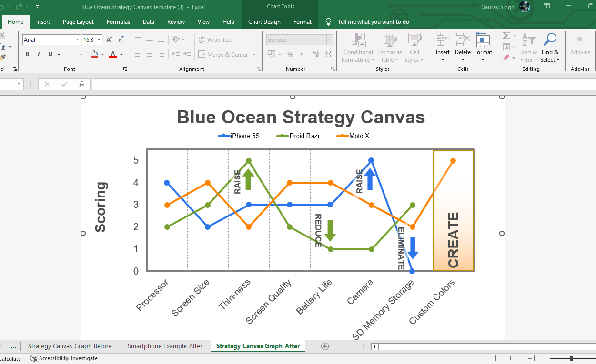This screenshot has height=364, width=596.
Task: Switch to Strategy Canvas Graph_Before sheet
Action: 70,346
